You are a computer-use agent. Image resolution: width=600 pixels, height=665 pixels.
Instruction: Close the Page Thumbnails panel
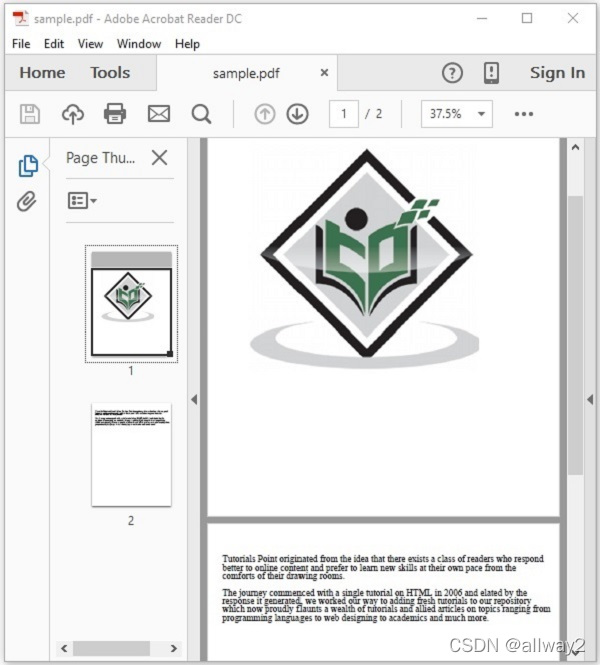tap(159, 158)
